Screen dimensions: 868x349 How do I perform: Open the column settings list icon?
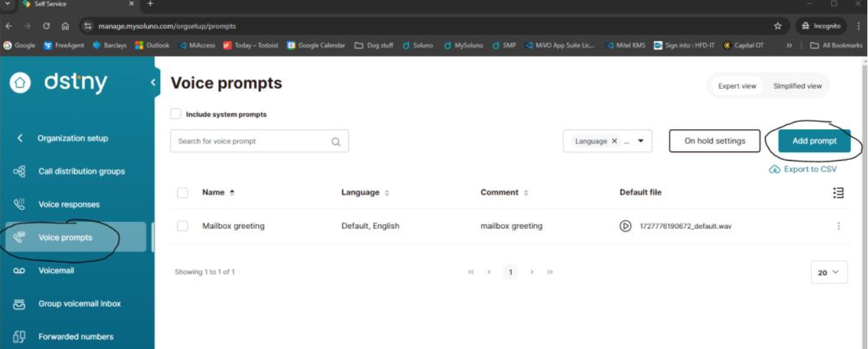tap(838, 192)
